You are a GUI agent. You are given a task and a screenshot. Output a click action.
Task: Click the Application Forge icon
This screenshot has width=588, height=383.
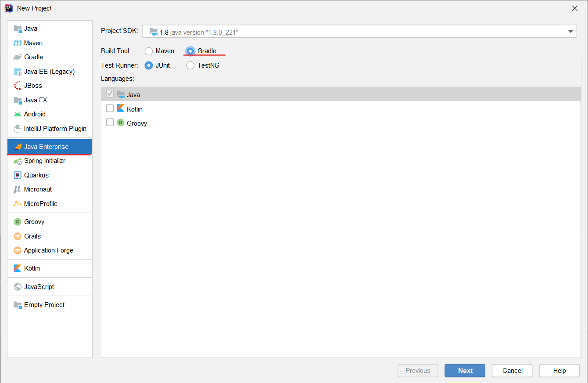18,250
